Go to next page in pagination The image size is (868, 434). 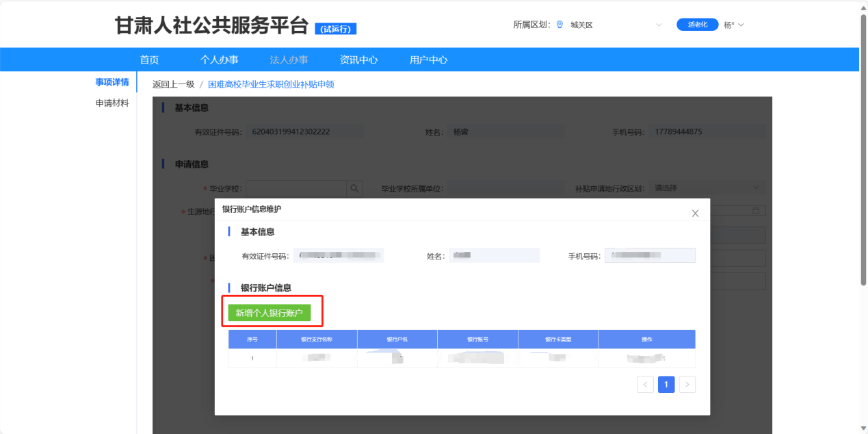coord(687,384)
